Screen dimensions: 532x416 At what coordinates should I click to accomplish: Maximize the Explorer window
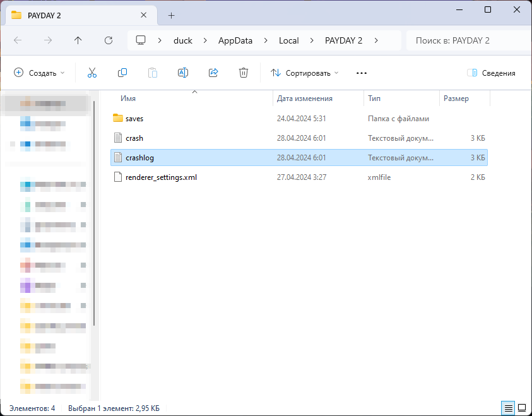point(488,9)
